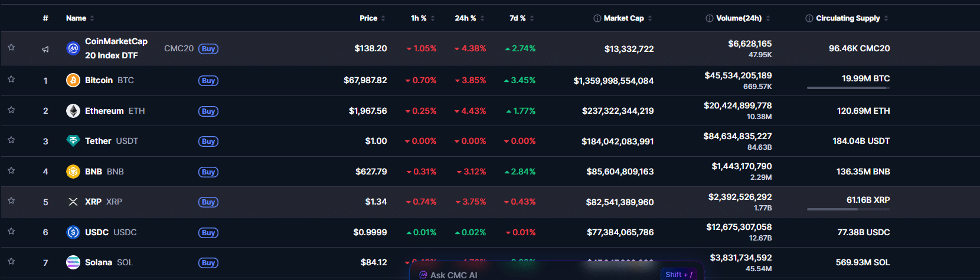The image size is (980, 280).
Task: Click Buy button for CMC20
Action: [x=208, y=49]
